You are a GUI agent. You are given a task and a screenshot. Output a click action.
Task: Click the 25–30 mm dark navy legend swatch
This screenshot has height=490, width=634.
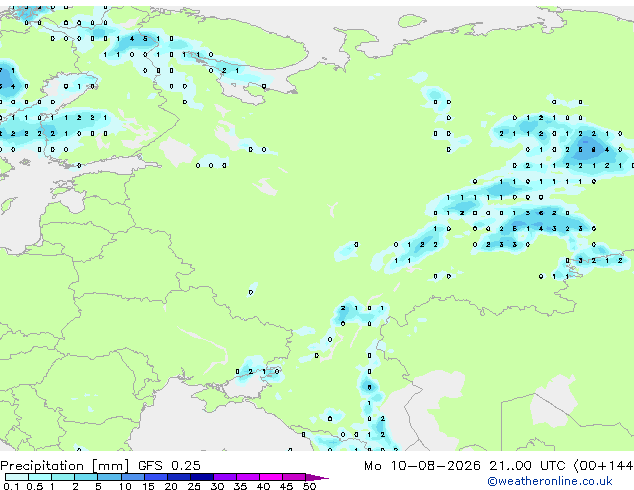pyautogui.click(x=202, y=477)
